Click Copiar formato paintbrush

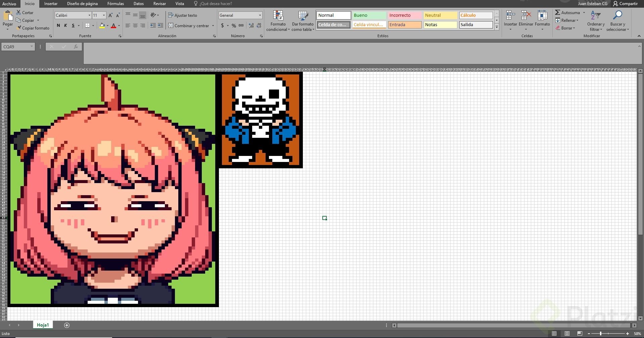33,28
